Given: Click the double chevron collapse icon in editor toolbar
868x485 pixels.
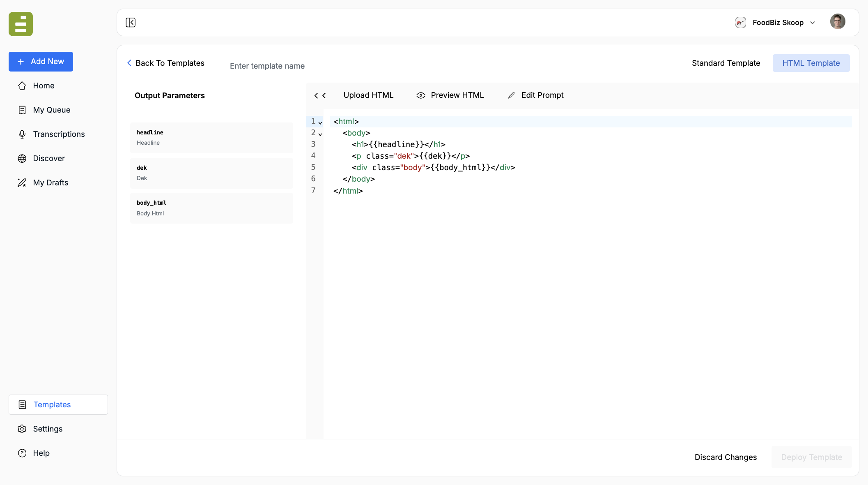Looking at the screenshot, I should (x=320, y=96).
